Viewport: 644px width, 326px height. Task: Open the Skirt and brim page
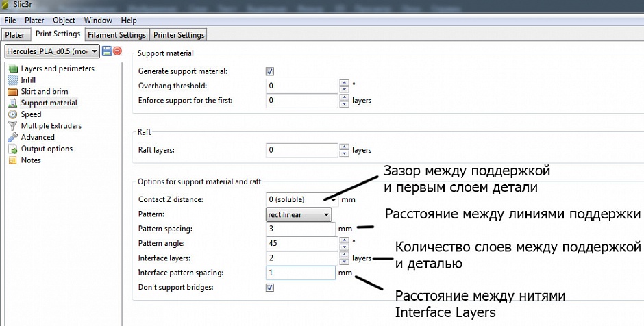coord(45,92)
